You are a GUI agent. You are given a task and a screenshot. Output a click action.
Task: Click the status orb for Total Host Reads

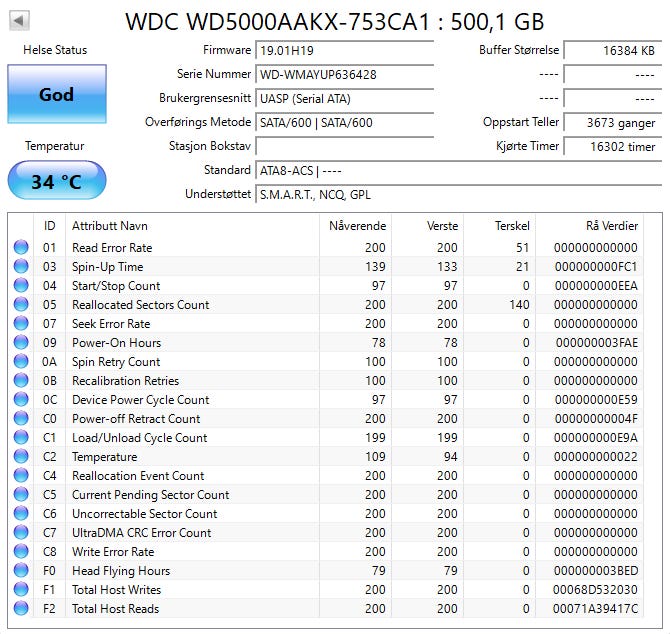coord(21,608)
